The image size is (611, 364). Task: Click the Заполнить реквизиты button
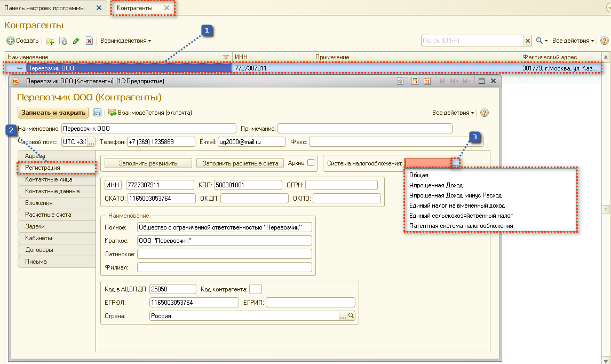tap(148, 163)
